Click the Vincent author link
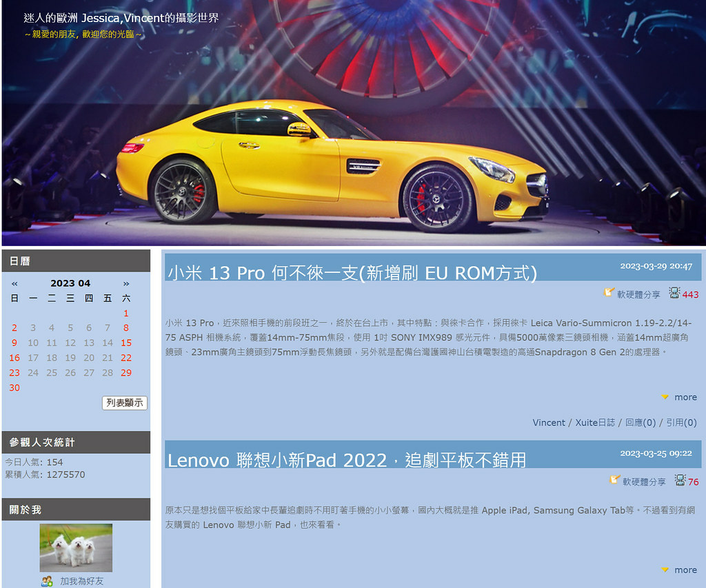 pyautogui.click(x=548, y=423)
